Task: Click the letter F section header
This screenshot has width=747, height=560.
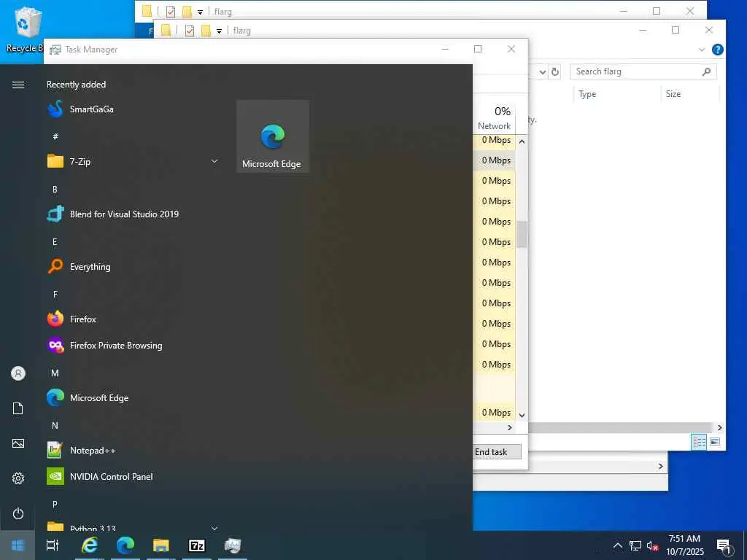Action: point(55,295)
